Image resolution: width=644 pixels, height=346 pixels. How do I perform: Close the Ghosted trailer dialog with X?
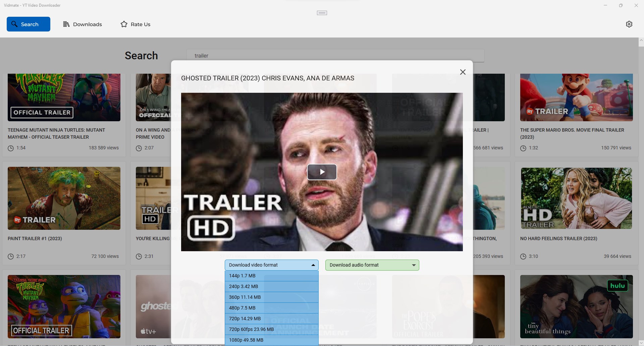pos(463,72)
